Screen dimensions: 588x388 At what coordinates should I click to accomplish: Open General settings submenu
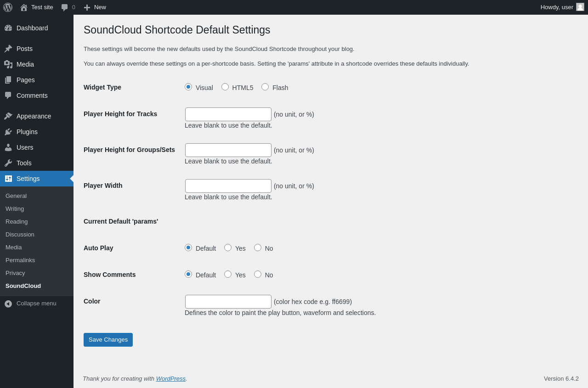pyautogui.click(x=37, y=196)
